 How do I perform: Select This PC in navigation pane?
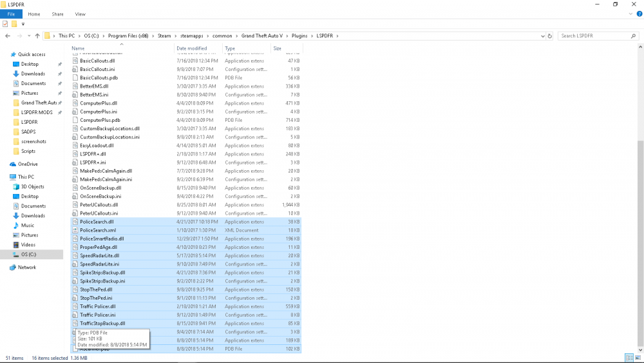click(x=26, y=177)
